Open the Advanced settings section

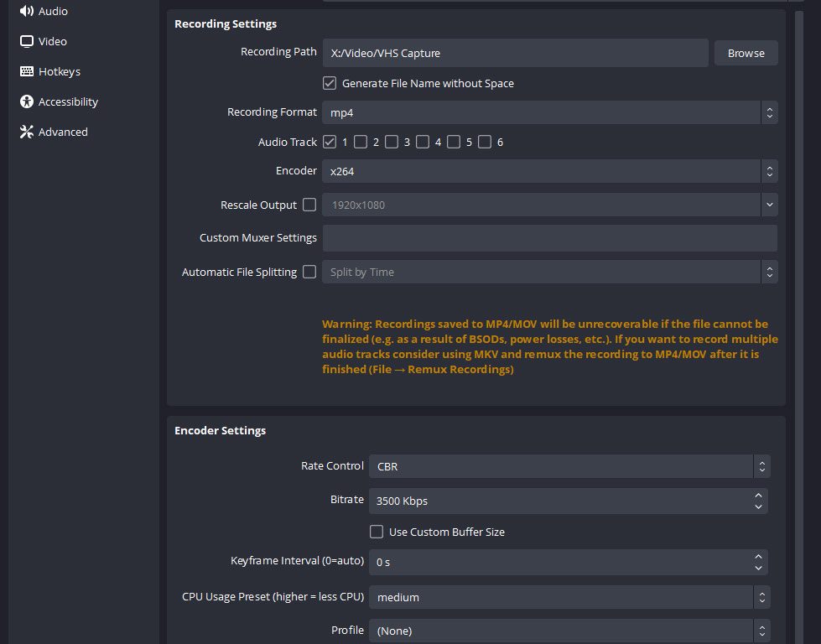[x=63, y=132]
